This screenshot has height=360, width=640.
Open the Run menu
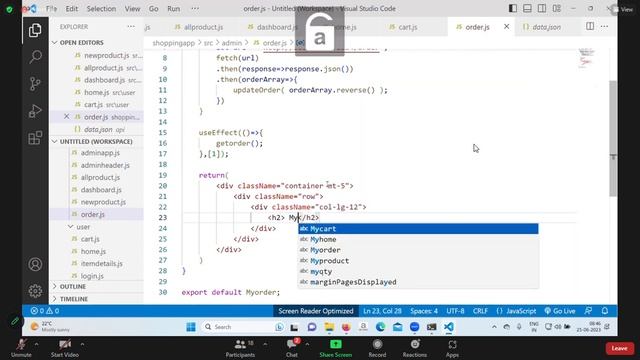tap(173, 9)
